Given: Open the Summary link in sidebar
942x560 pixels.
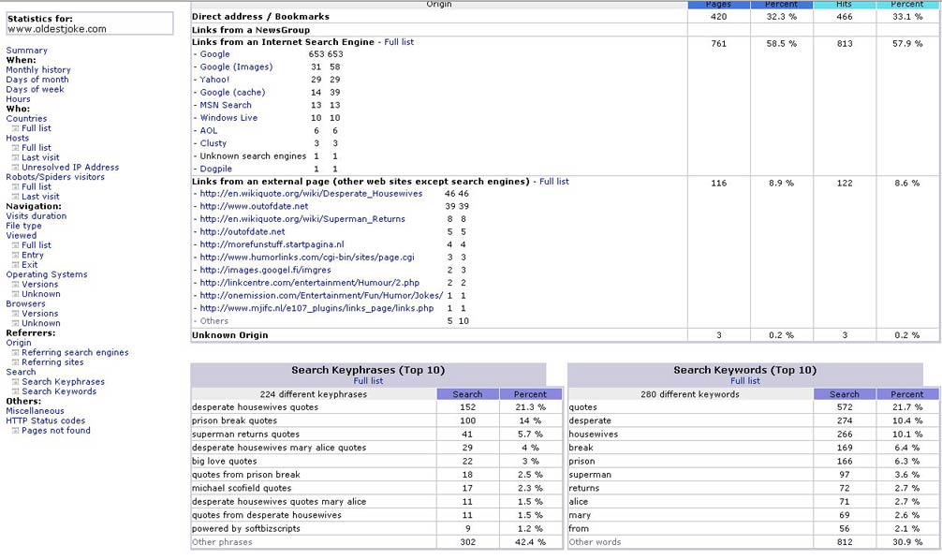Looking at the screenshot, I should click(x=26, y=51).
